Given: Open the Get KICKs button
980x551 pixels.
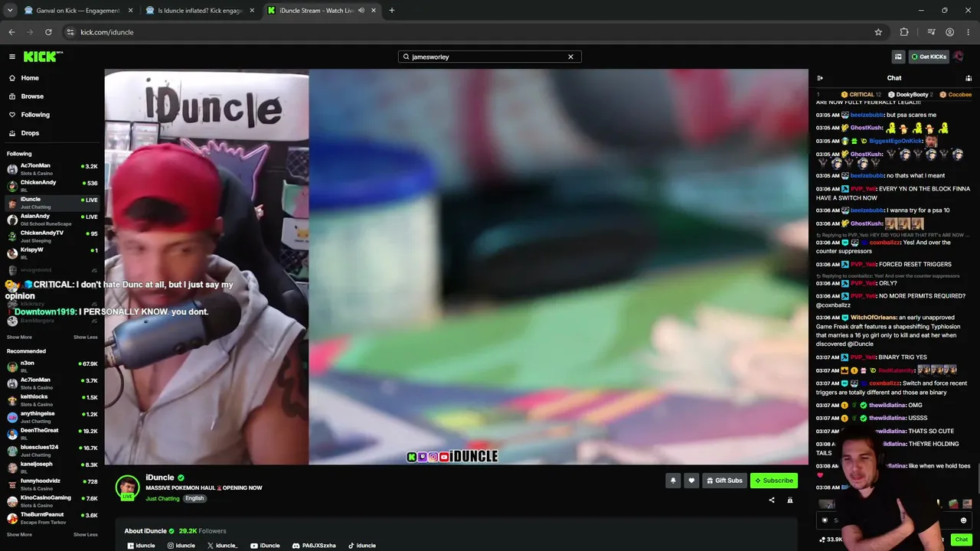Looking at the screenshot, I should [929, 57].
